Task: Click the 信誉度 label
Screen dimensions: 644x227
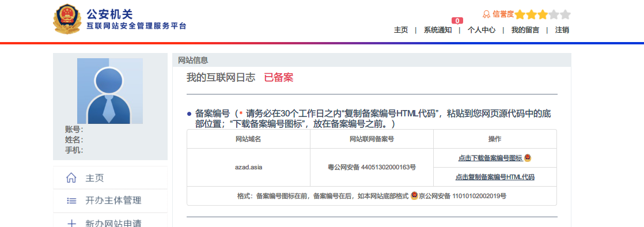Action: pos(503,14)
